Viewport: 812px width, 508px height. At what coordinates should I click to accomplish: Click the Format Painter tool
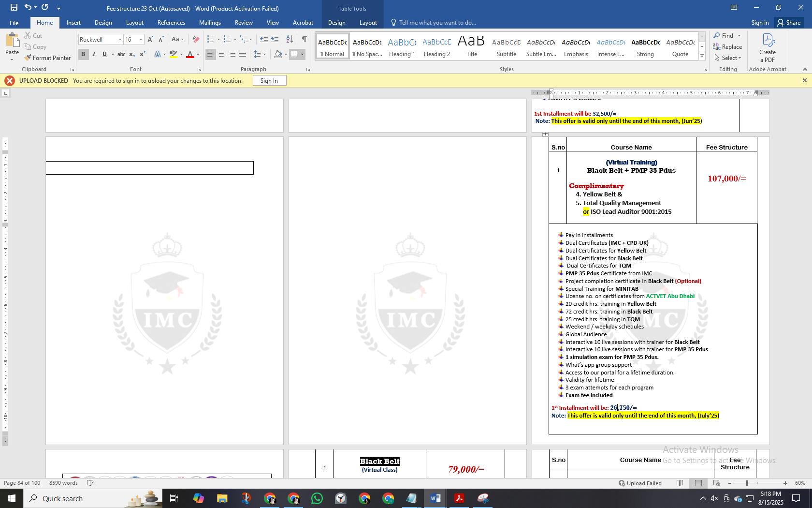tap(47, 58)
